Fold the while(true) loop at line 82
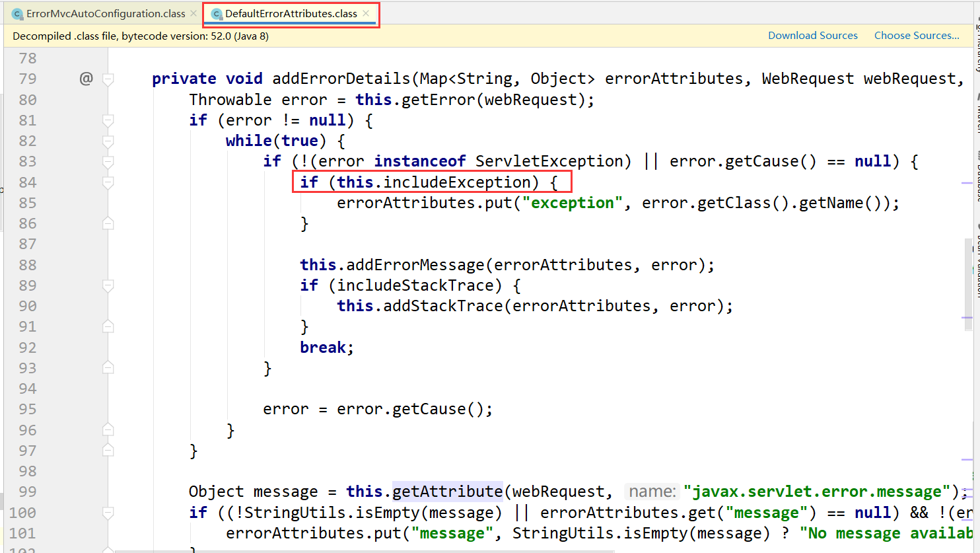This screenshot has width=980, height=553. (x=108, y=141)
